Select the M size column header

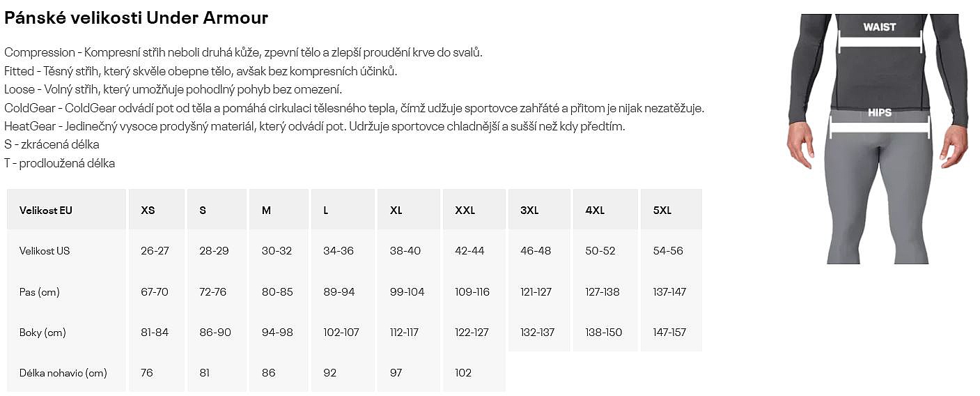point(266,210)
